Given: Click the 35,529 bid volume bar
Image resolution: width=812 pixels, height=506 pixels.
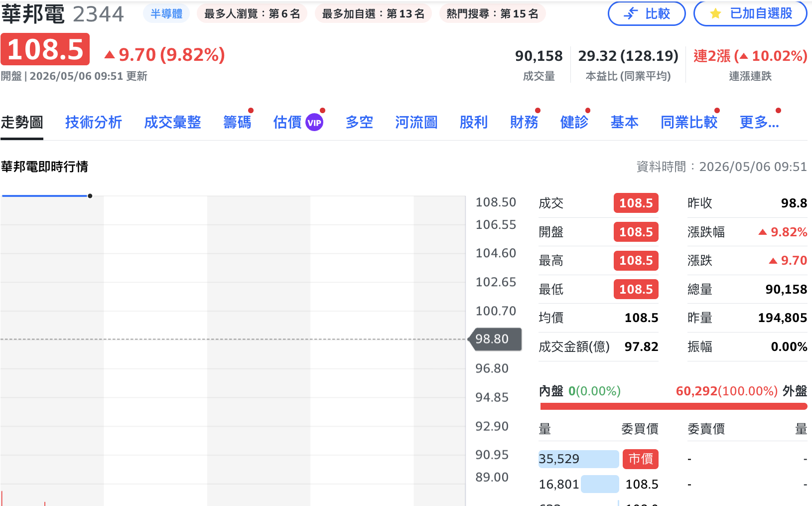Looking at the screenshot, I should coord(578,459).
